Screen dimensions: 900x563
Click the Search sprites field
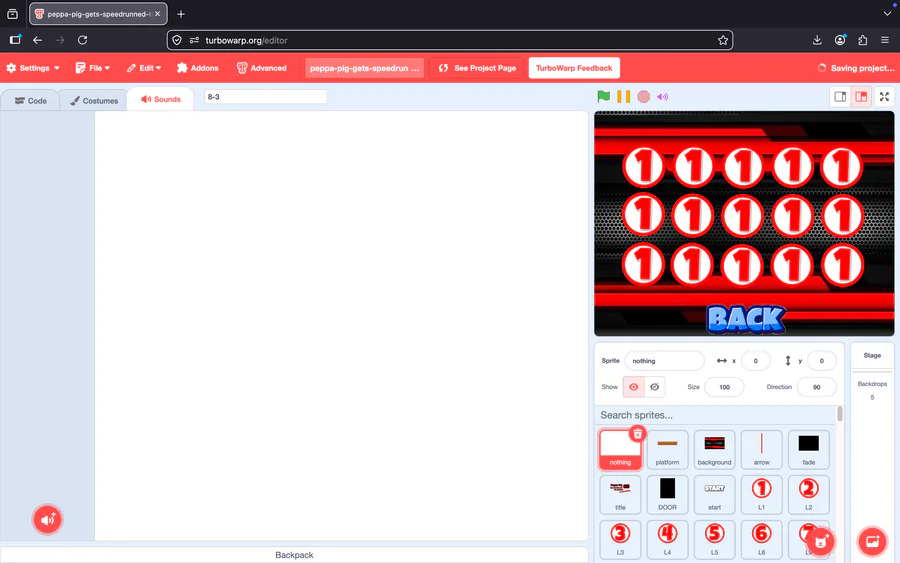716,415
